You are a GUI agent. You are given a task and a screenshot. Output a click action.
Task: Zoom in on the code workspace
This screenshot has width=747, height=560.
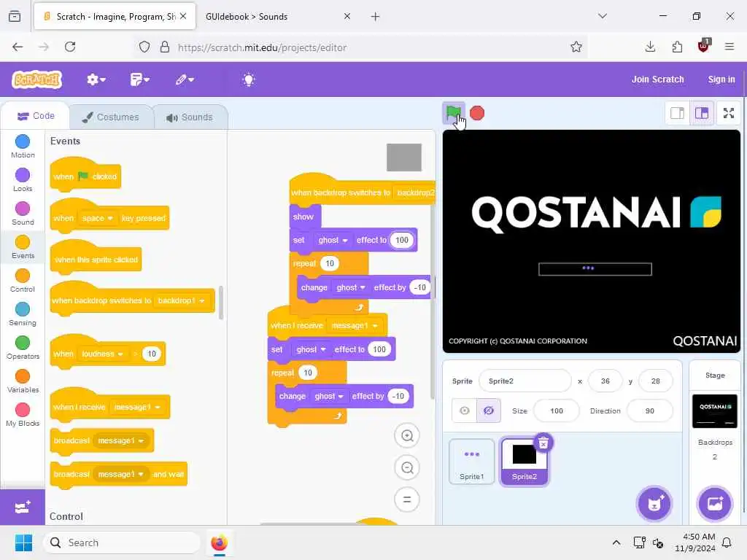point(407,436)
